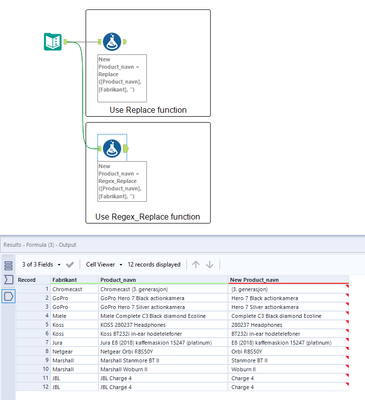The height and width of the screenshot is (400, 365).
Task: Select Fabrikant cell 'Netgear'
Action: click(75, 351)
